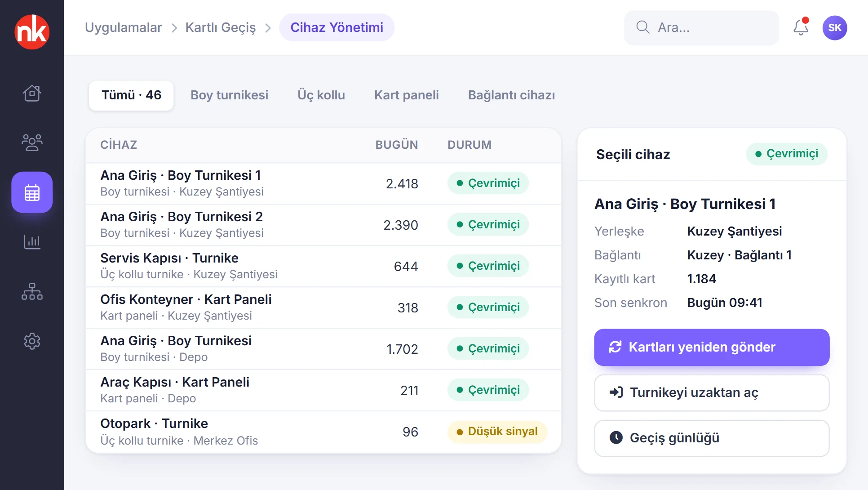
Task: Click the CİHAZ column header
Action: tap(119, 145)
